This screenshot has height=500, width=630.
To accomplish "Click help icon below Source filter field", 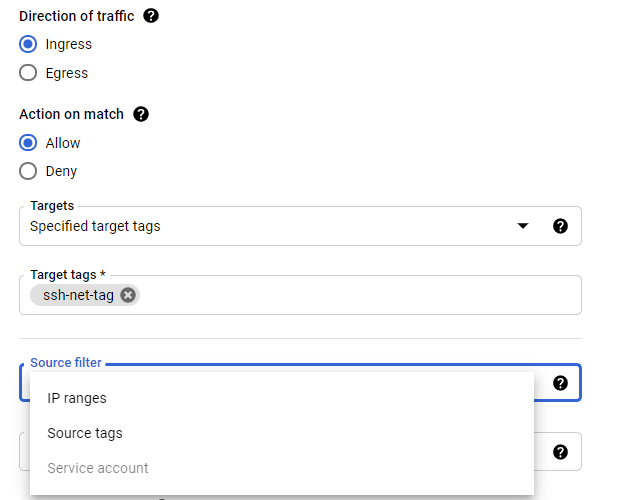I will [x=560, y=452].
